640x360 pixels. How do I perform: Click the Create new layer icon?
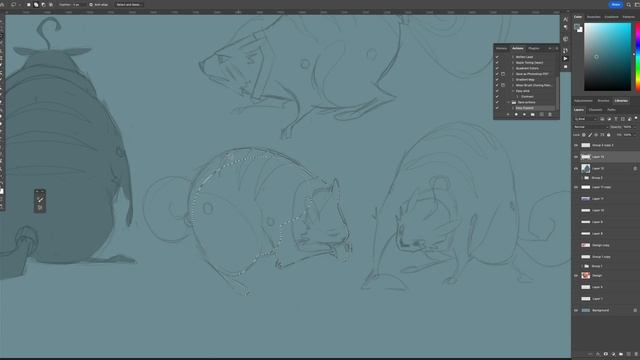click(629, 354)
